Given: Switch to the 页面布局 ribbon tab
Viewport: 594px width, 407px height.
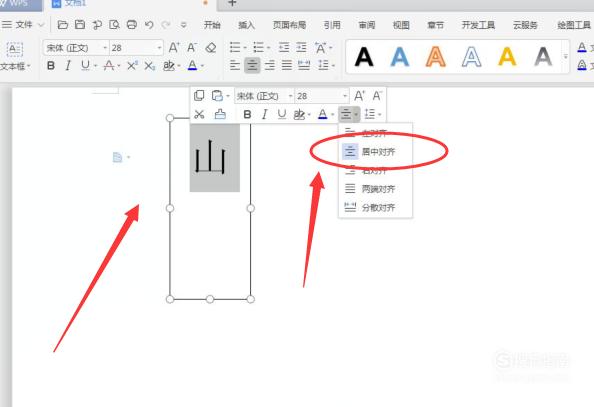Looking at the screenshot, I should 289,25.
